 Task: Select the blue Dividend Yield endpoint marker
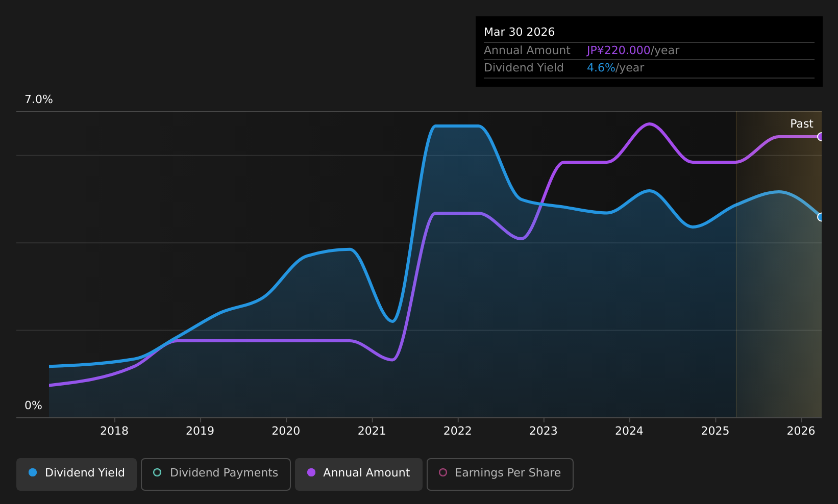pos(821,217)
